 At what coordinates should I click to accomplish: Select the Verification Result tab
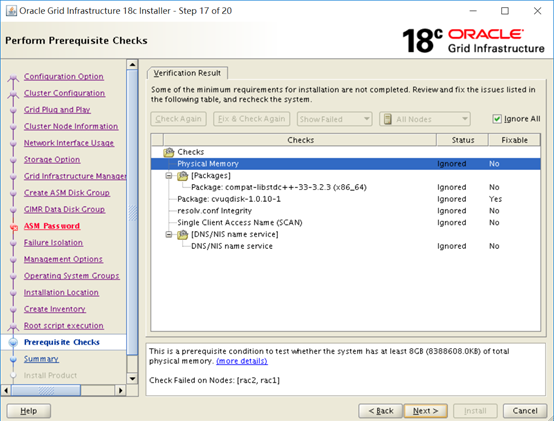[x=187, y=73]
